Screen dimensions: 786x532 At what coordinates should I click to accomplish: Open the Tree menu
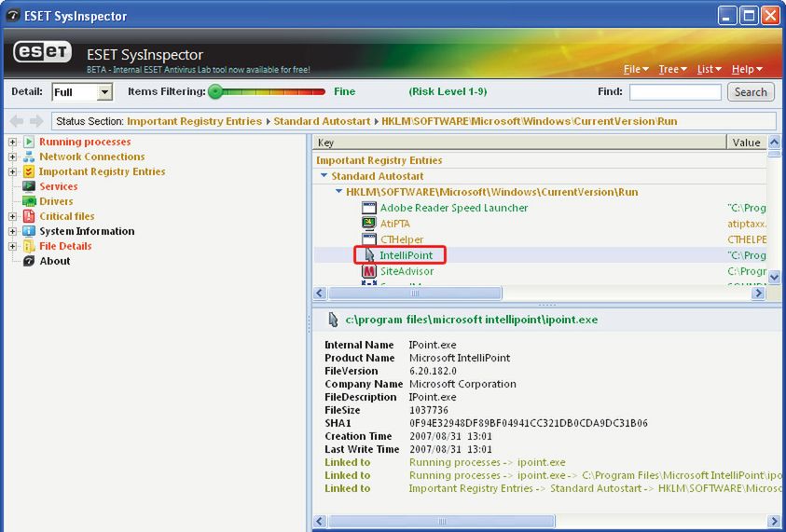pos(672,69)
